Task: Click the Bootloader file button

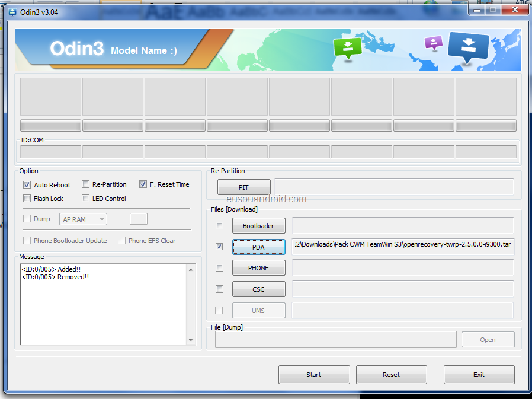Action: [258, 226]
